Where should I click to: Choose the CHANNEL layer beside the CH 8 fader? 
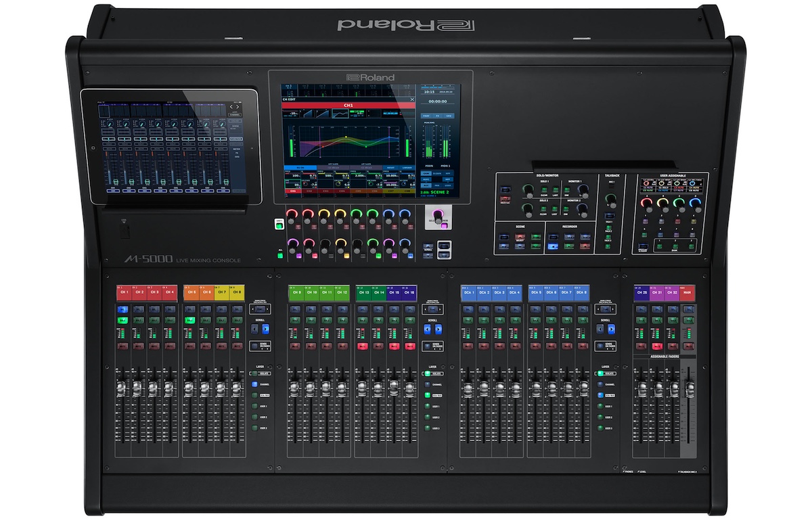[256, 384]
